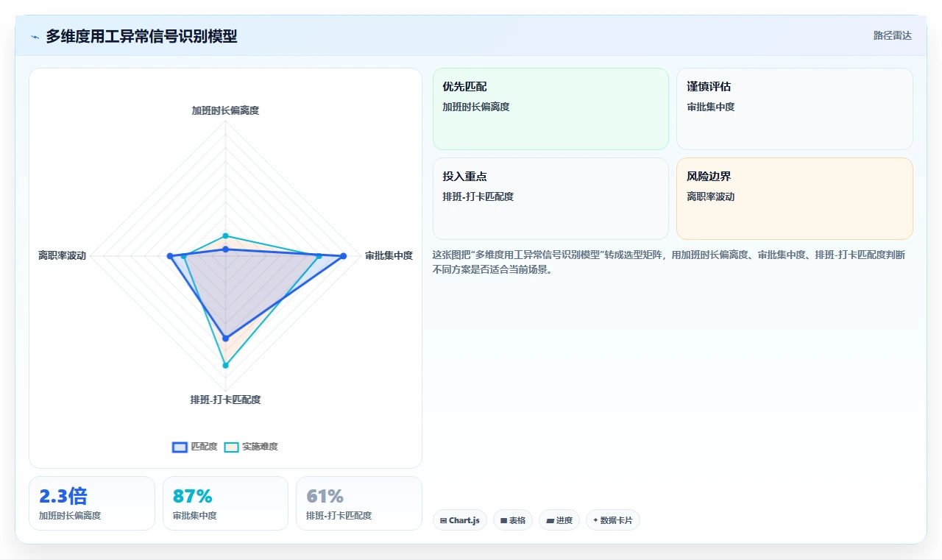Click the 61% metric value
The height and width of the screenshot is (560, 942).
click(325, 496)
